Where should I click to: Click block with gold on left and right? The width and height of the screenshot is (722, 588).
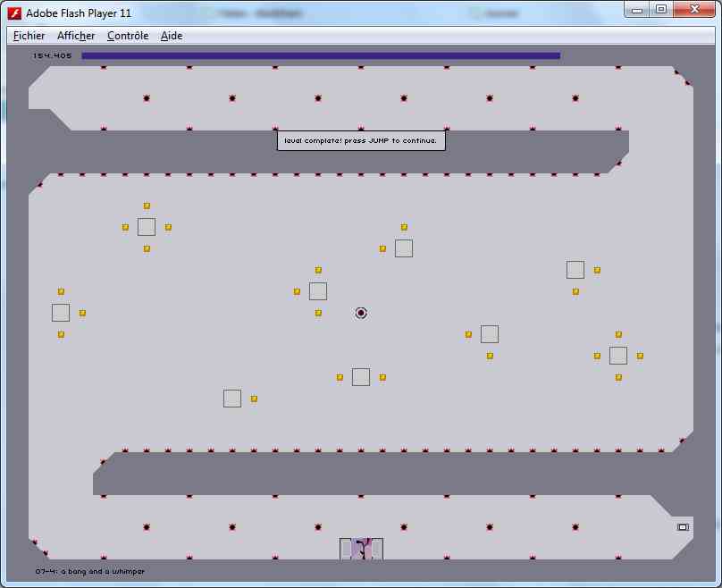pos(361,377)
